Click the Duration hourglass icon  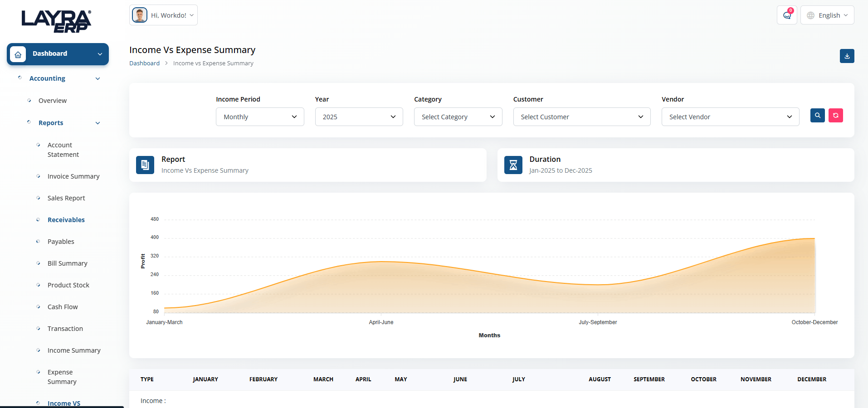[513, 165]
